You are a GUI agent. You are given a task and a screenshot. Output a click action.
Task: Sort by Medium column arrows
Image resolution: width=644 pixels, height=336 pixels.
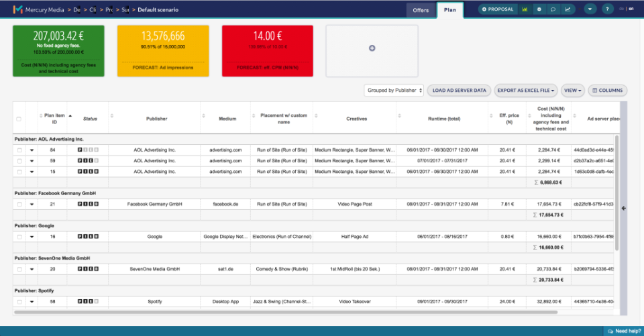204,116
